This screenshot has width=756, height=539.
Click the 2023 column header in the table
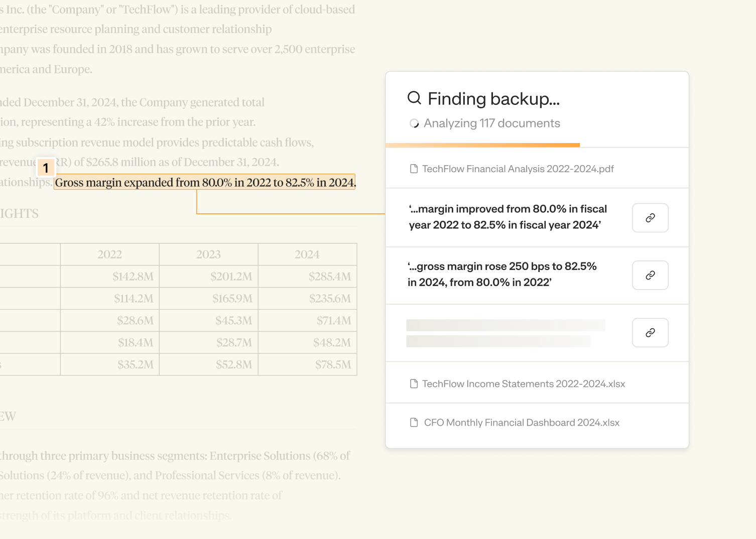(x=209, y=254)
